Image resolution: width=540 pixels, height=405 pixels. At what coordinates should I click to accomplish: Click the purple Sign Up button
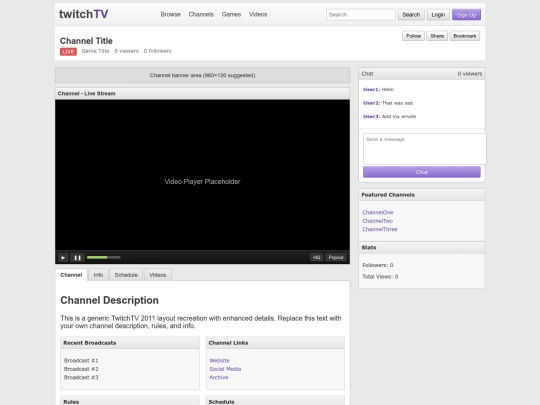point(466,14)
